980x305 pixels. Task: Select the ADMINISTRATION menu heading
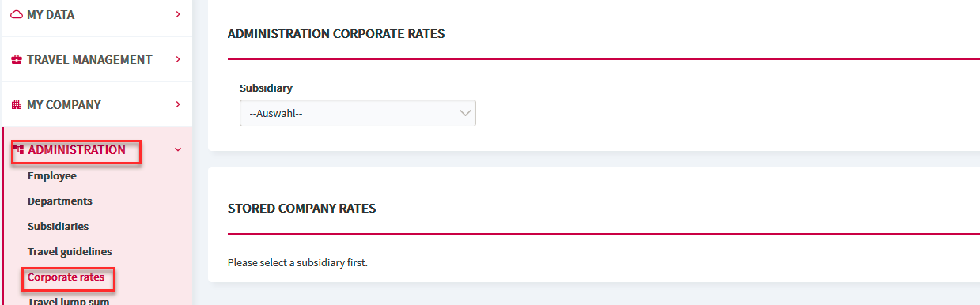[x=77, y=149]
